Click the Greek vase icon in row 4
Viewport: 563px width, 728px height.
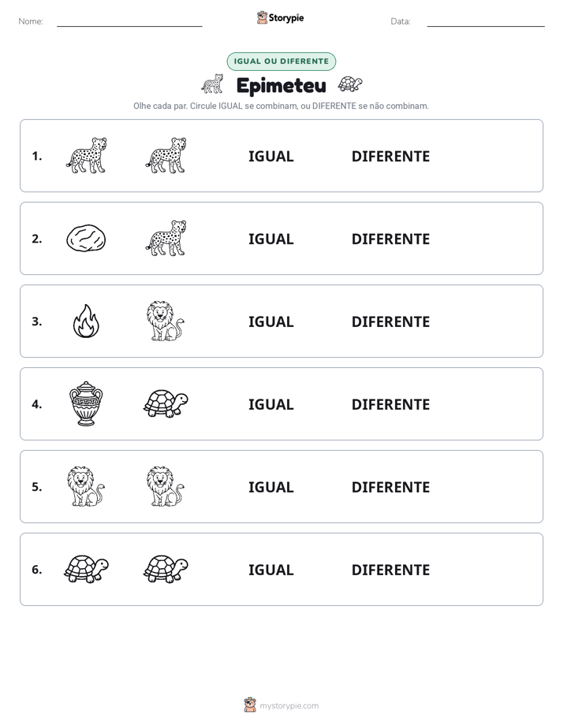[x=86, y=404]
